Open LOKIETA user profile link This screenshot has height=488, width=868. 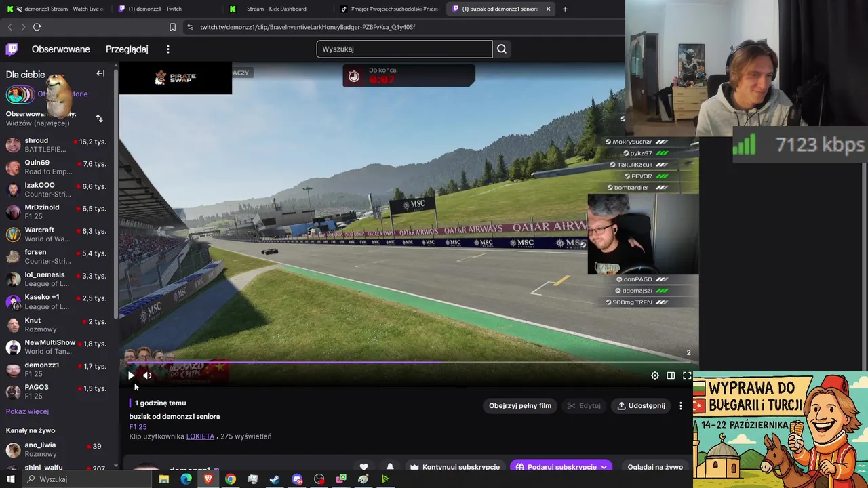[200, 436]
